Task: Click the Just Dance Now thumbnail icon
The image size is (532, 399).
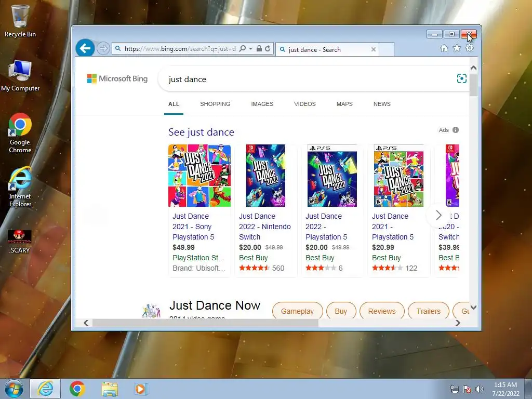Action: [x=151, y=311]
